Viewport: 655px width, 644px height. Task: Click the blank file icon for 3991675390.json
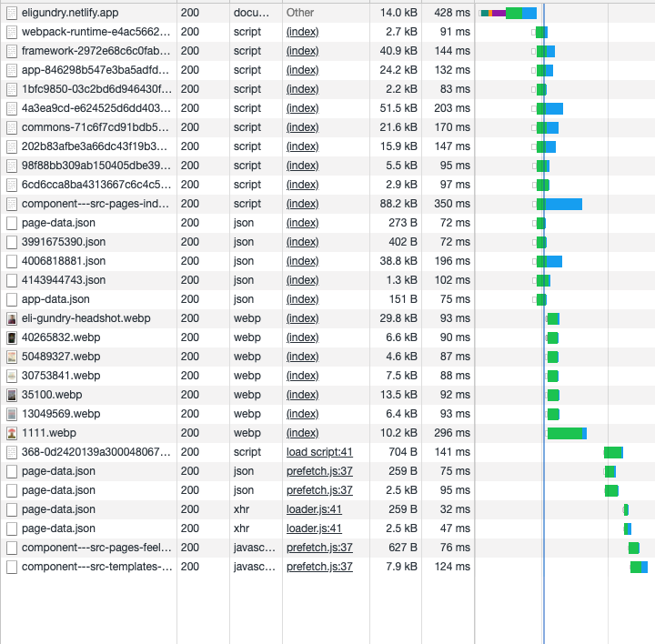point(12,242)
